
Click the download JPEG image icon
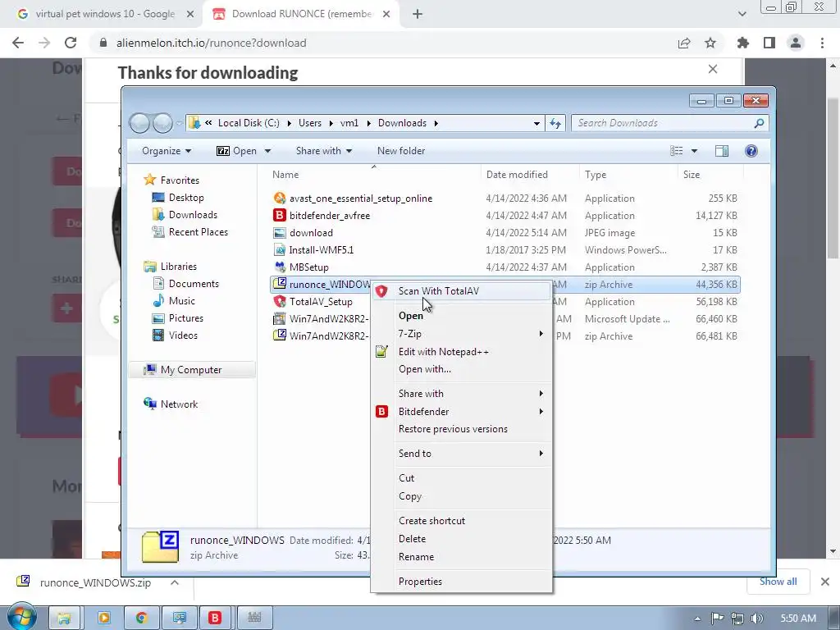click(280, 232)
